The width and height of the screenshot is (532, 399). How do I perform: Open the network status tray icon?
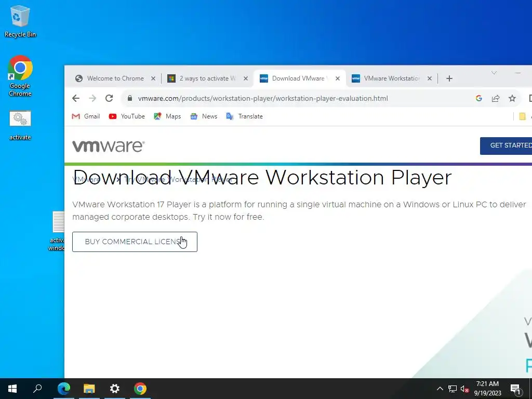pyautogui.click(x=453, y=389)
